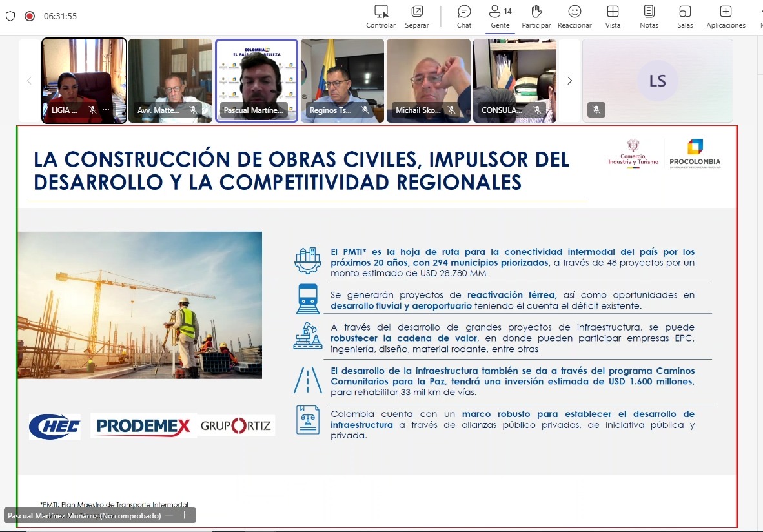Click text 'para rehabilitar 33 mil km de vías'
The width and height of the screenshot is (763, 532).
coord(403,393)
